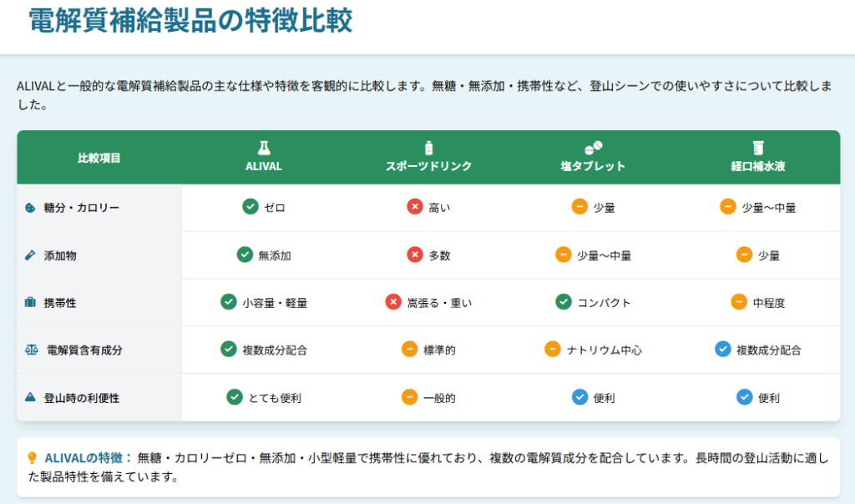
Task: Click the 電解質補給製品の特徴比較 page heading
Action: (190, 21)
